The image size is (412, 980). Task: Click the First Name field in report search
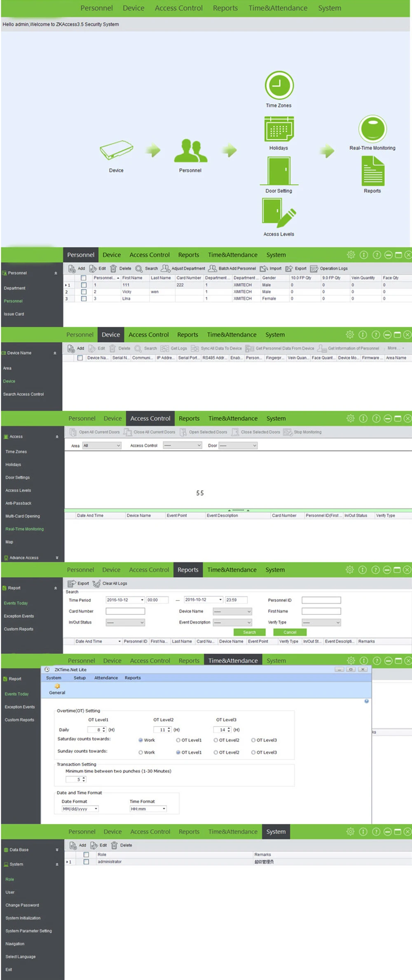(321, 611)
